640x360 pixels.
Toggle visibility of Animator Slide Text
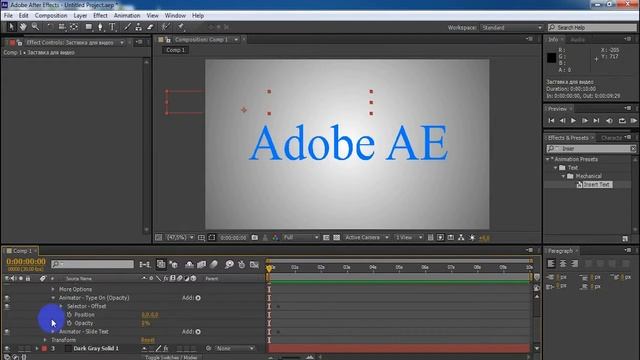(x=7, y=332)
